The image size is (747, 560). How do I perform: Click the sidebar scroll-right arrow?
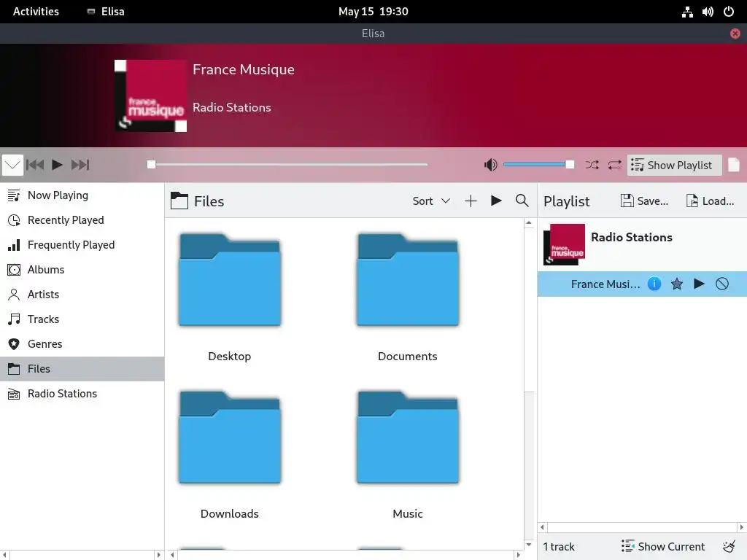[x=158, y=555]
